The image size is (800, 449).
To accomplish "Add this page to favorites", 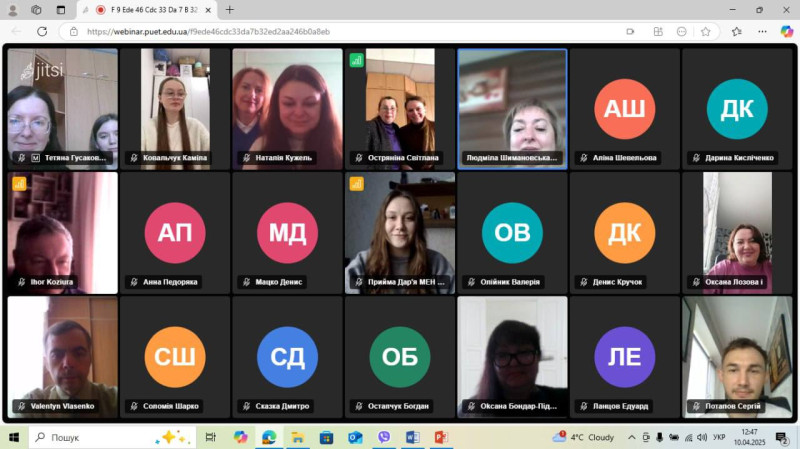I will pos(705,31).
